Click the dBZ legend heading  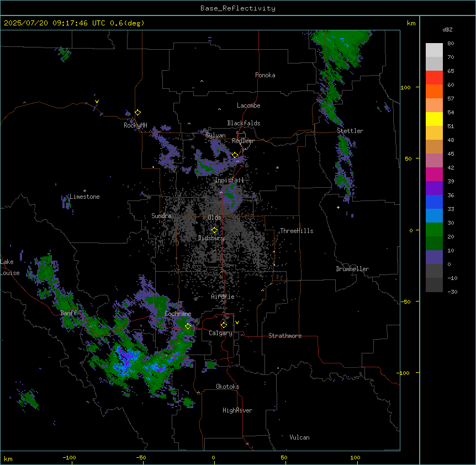tap(447, 30)
